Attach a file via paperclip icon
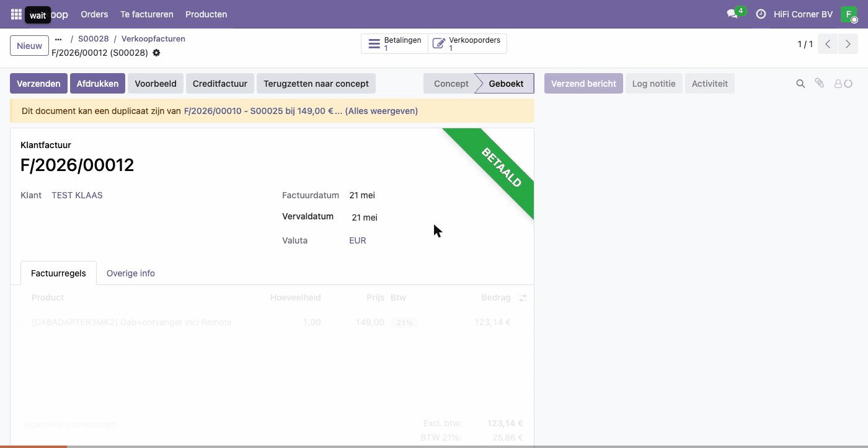The image size is (868, 448). pos(820,83)
